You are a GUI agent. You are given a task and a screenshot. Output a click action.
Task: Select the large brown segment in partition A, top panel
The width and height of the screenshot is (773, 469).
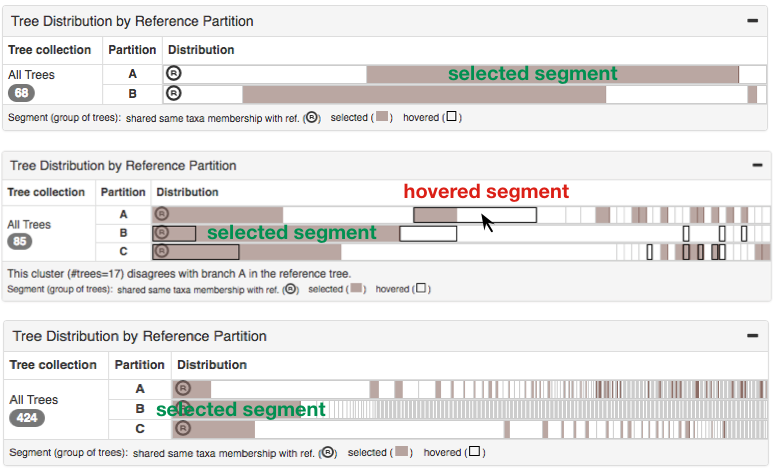tap(552, 74)
